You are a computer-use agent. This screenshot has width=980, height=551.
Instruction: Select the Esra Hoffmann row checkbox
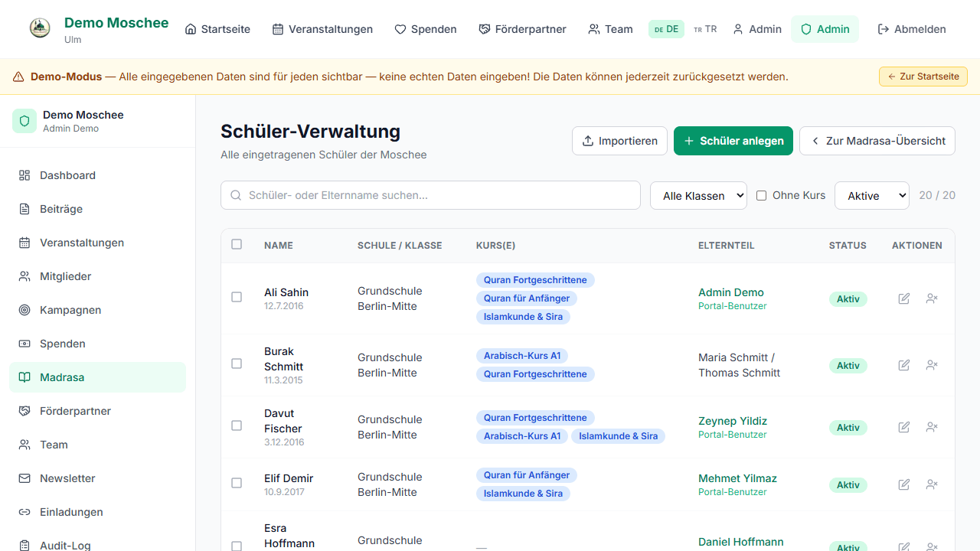[237, 546]
